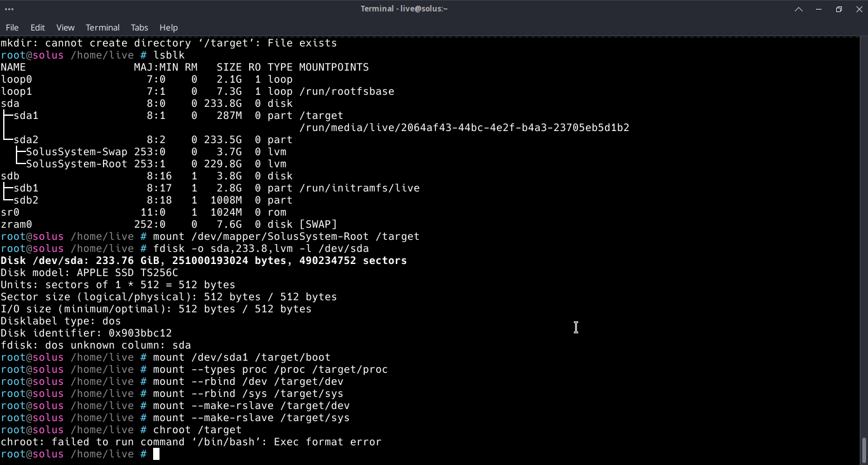This screenshot has width=868, height=465.
Task: Close the Terminal window
Action: pyautogui.click(x=858, y=9)
